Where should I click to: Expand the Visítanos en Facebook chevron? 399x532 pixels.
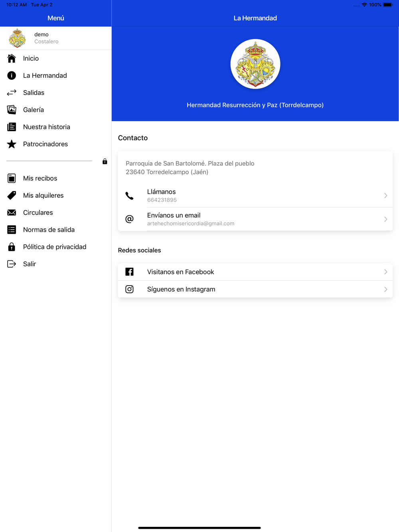coord(385,272)
